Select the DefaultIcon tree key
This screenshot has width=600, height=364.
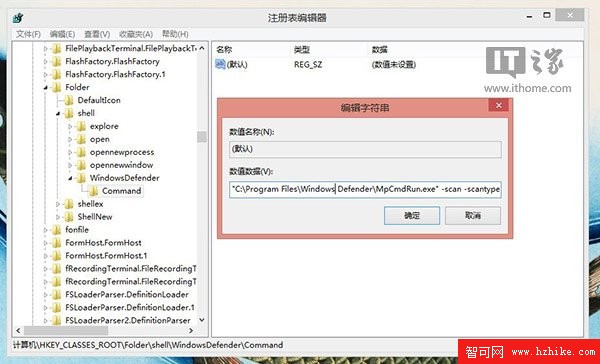coord(99,100)
